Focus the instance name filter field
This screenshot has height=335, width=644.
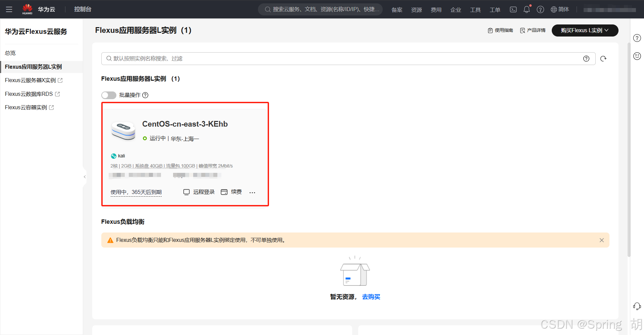(x=348, y=59)
